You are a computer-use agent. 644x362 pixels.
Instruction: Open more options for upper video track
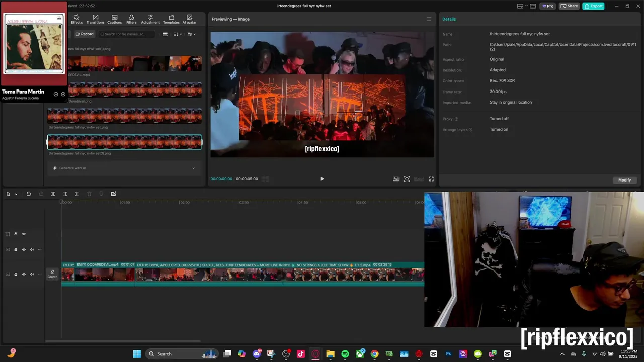tap(40, 249)
